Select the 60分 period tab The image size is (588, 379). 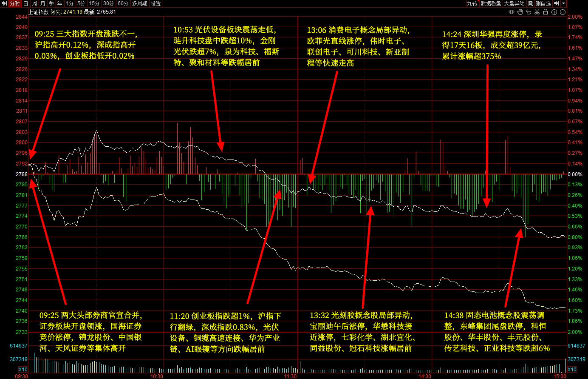pyautogui.click(x=123, y=3)
